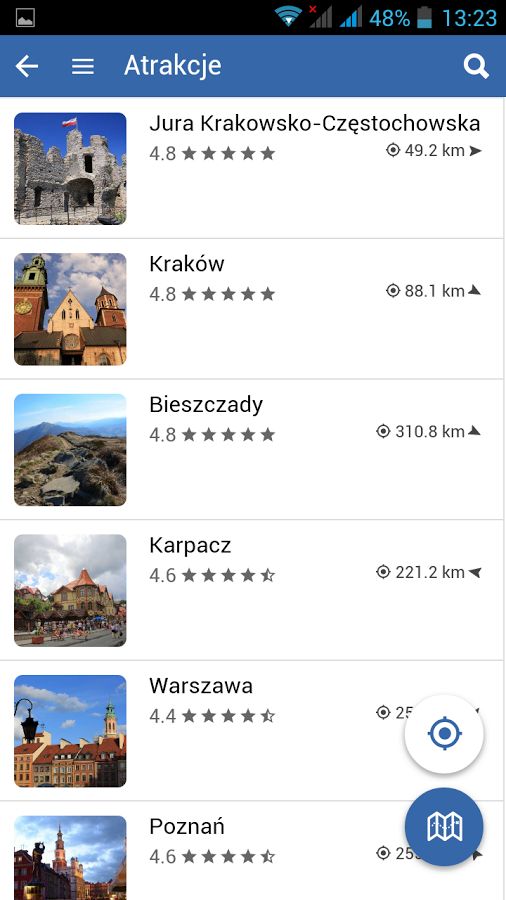The image size is (506, 900).
Task: Tap the back arrow icon
Action: 26,67
